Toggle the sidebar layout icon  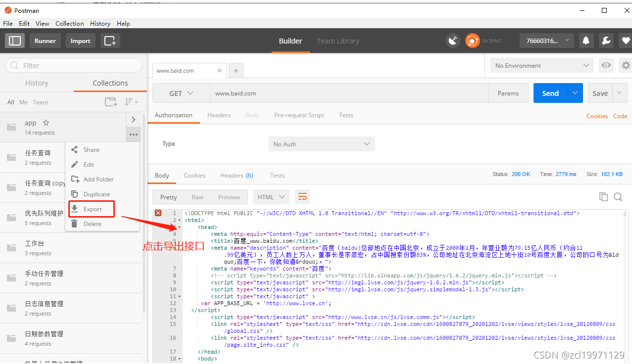(x=15, y=41)
